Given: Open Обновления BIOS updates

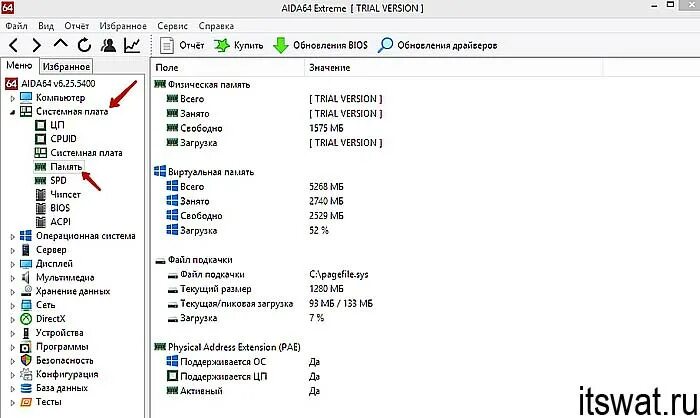Looking at the screenshot, I should point(320,46).
